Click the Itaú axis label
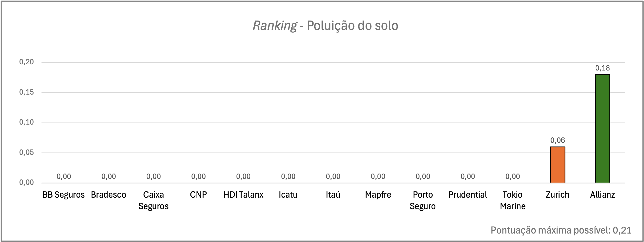The width and height of the screenshot is (644, 242). tap(333, 195)
